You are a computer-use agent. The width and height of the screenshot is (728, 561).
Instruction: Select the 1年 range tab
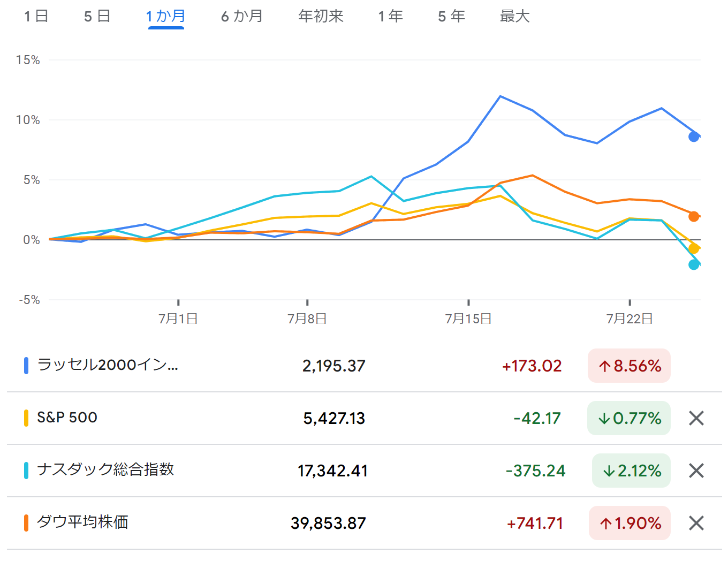[390, 17]
